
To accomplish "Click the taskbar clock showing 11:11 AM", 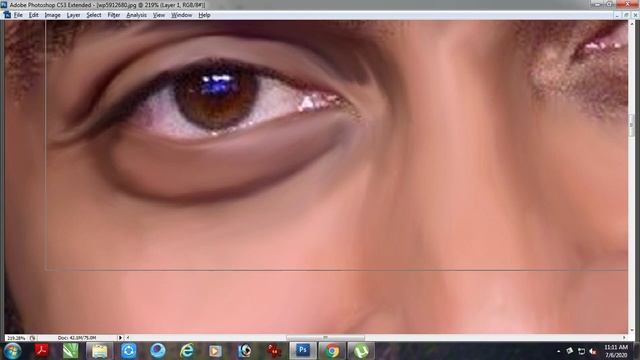I will (616, 351).
